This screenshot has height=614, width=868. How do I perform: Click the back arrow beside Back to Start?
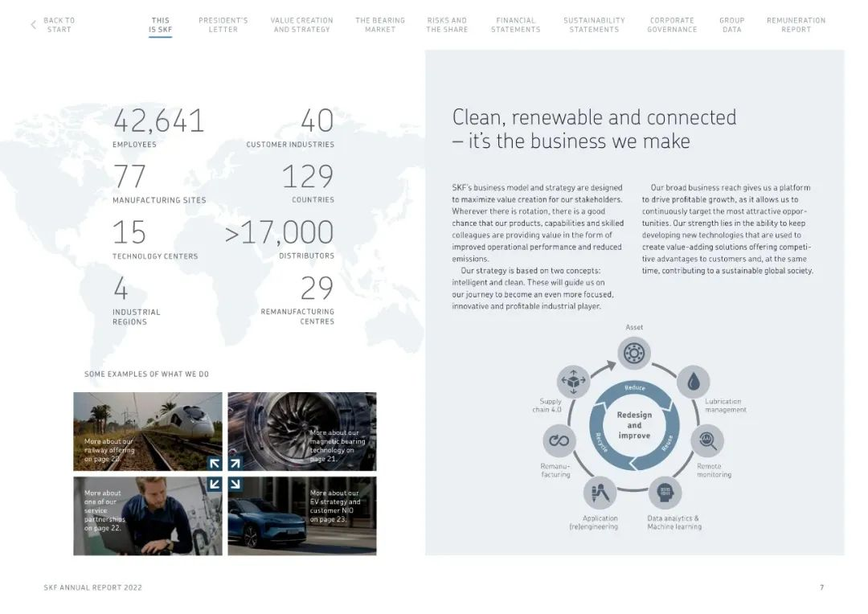click(x=34, y=25)
